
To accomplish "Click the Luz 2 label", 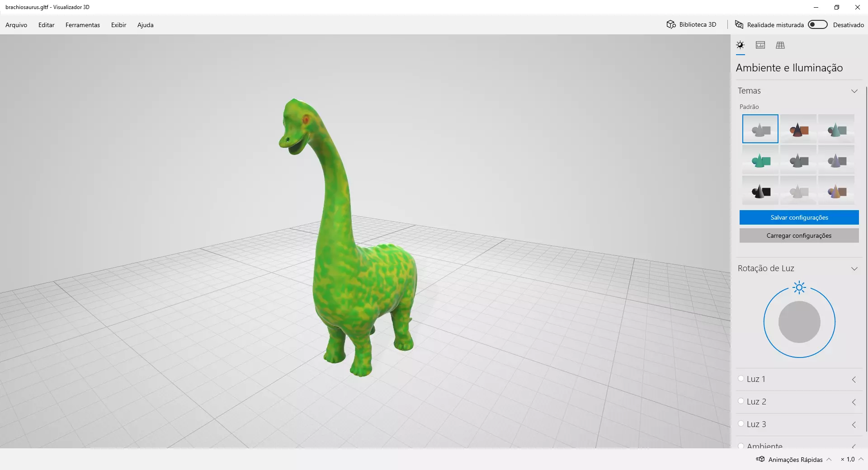I will 756,402.
